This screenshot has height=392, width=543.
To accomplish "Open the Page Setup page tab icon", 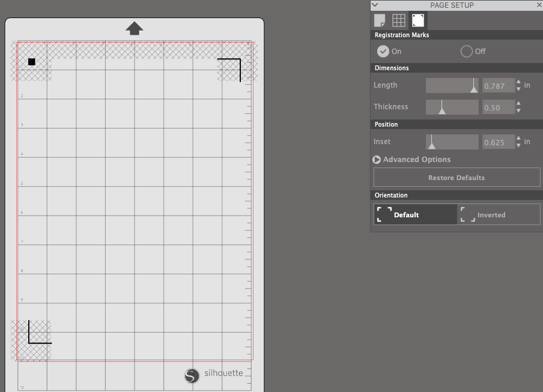I will 380,20.
